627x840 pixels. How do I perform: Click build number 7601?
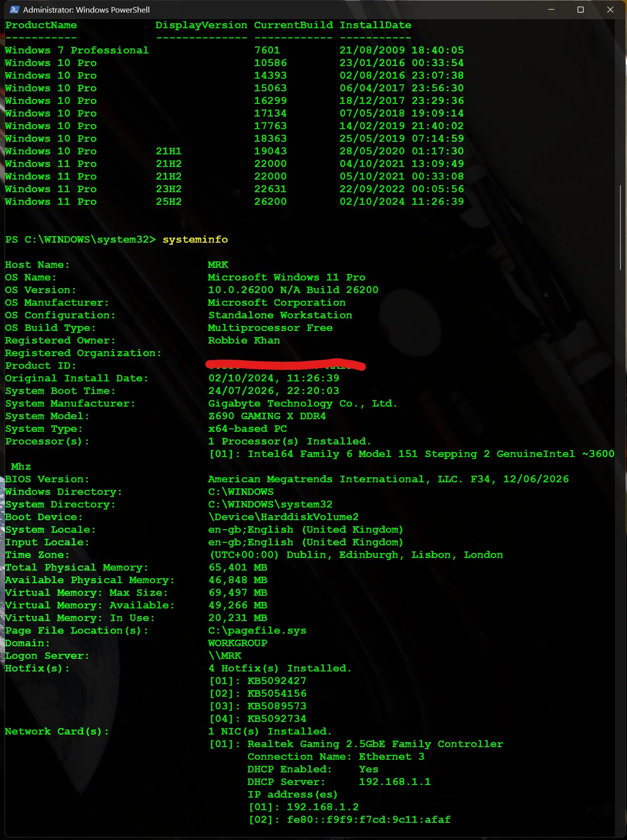click(267, 50)
